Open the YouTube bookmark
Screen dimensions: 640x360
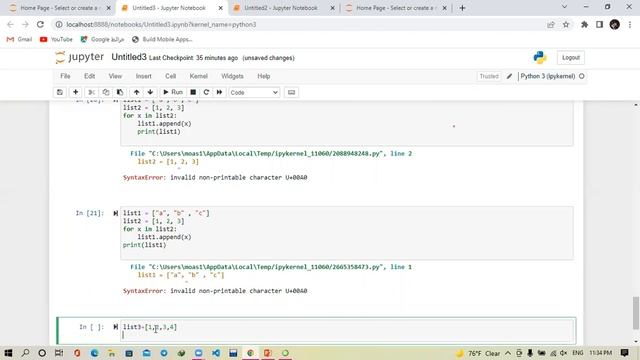click(x=56, y=39)
